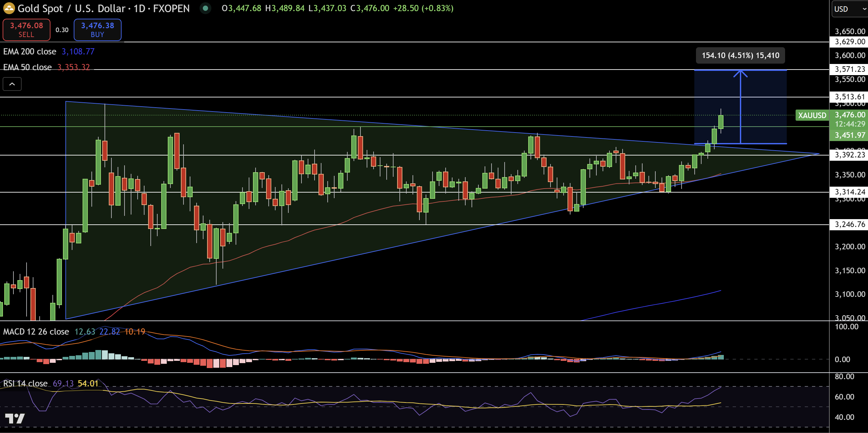Click the MACD orange value 10.19

(135, 332)
